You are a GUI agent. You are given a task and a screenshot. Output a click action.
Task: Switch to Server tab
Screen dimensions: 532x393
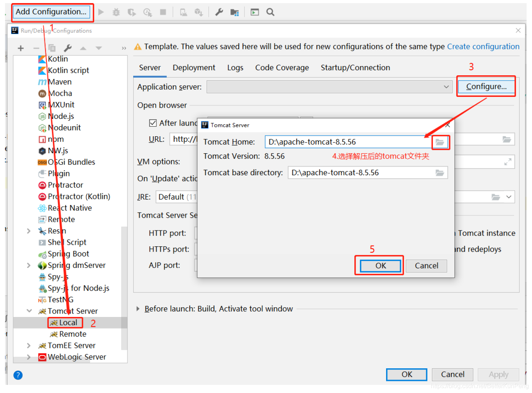[x=150, y=68]
